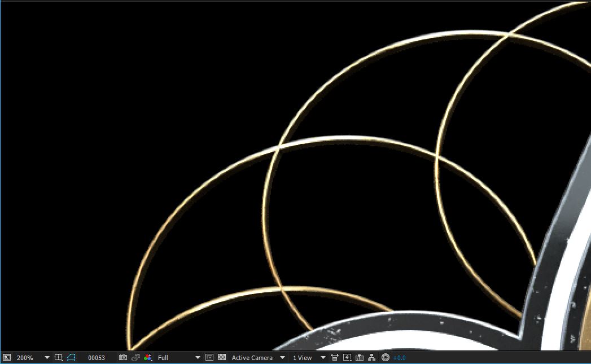Click the +0.0 exposure value
The image size is (591, 364).
pos(399,358)
